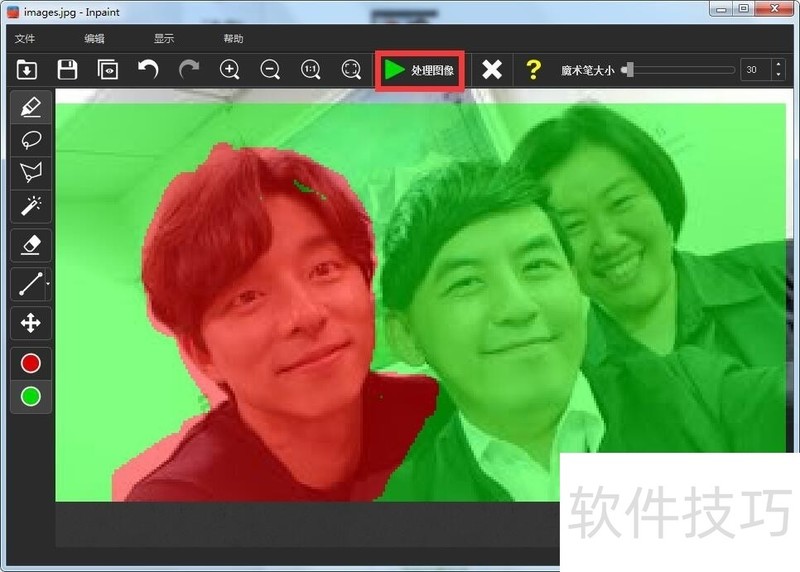
Task: Minimize the Inpaint window
Action: tap(721, 9)
